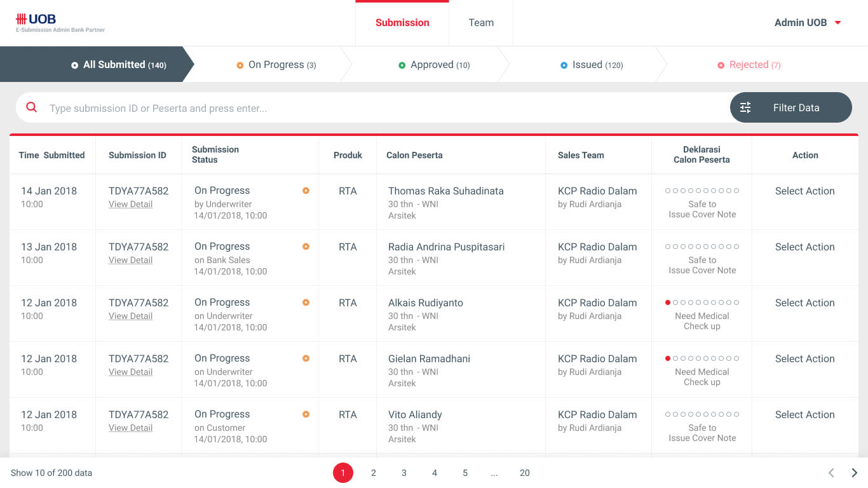This screenshot has height=488, width=868.
Task: Open Select Action for Thomas Raka Suhadinata
Action: (x=804, y=191)
